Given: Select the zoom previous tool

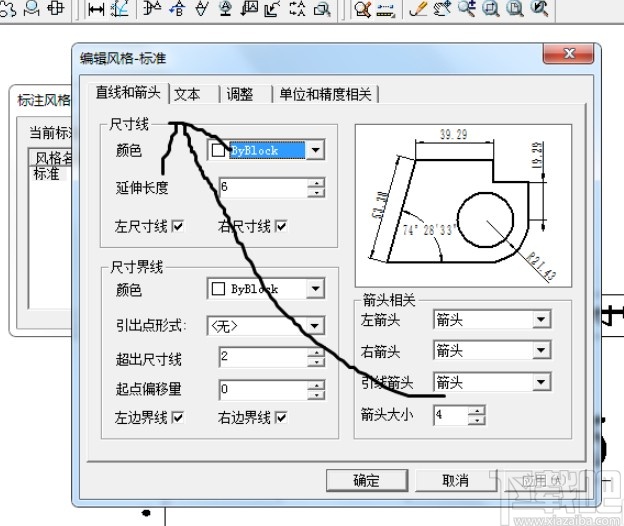Looking at the screenshot, I should (540, 9).
